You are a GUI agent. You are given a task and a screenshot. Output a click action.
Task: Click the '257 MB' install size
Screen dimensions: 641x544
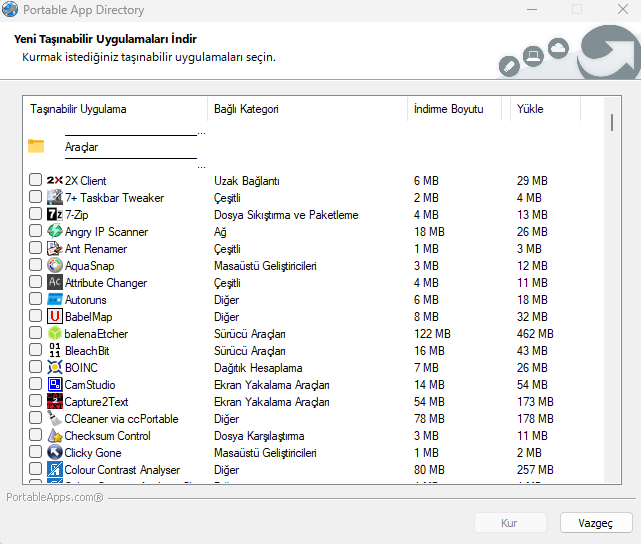[535, 470]
